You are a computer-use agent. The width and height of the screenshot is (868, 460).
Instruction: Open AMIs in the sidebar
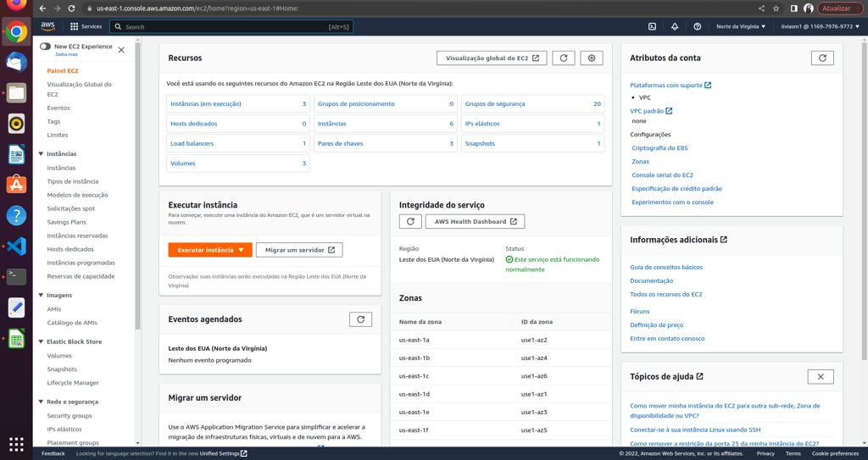point(54,309)
